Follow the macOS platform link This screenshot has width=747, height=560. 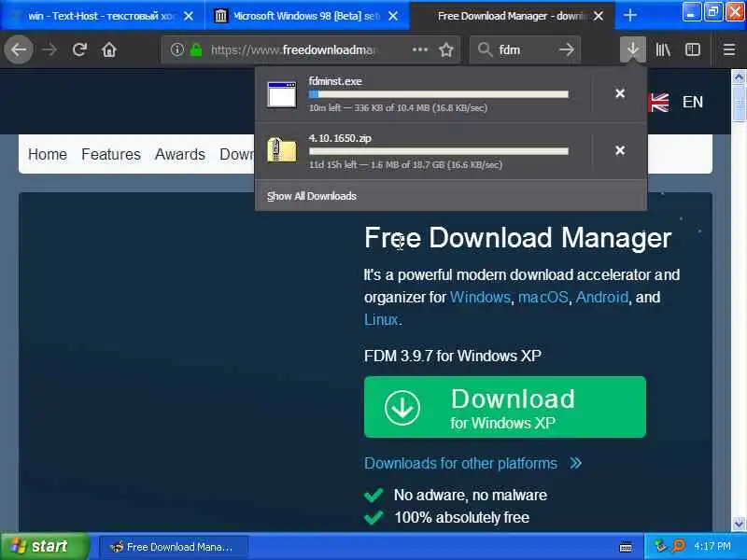click(543, 297)
